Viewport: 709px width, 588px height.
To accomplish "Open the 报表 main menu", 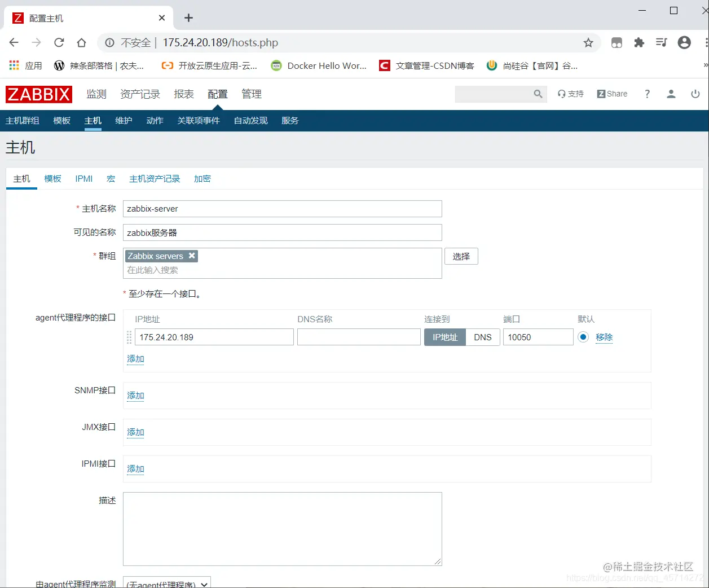I will tap(184, 94).
